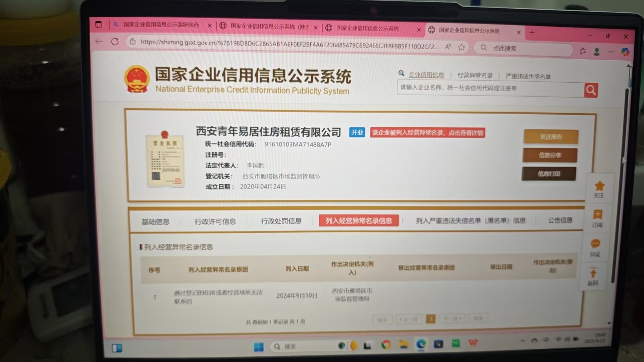644x362 pixels.
Task: Click the 订阅 subscribe icon
Action: (597, 215)
